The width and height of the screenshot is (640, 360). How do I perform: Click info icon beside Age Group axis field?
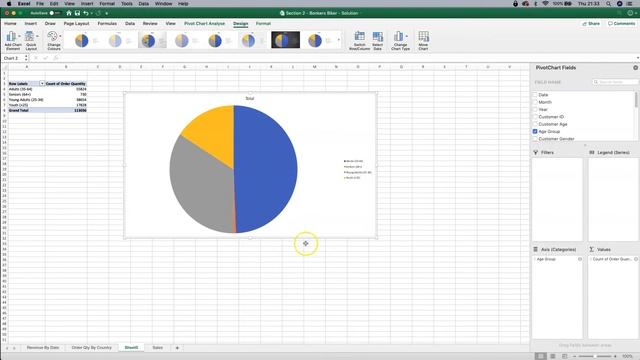coord(580,259)
